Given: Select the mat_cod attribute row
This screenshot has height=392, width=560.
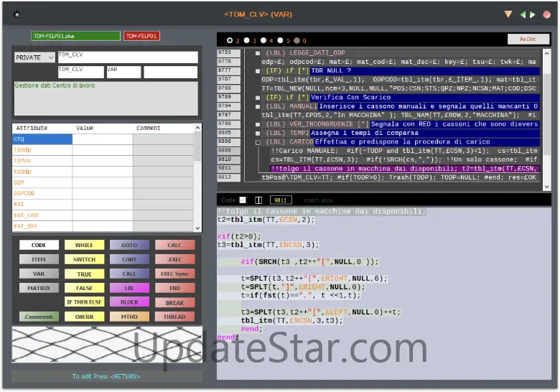Looking at the screenshot, I should [x=103, y=215].
